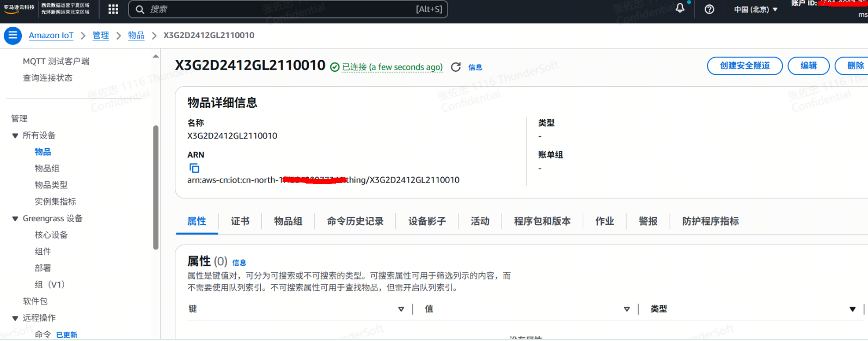Screen dimensions: 868x341
Task: Open the 警报 tab
Action: click(x=648, y=221)
